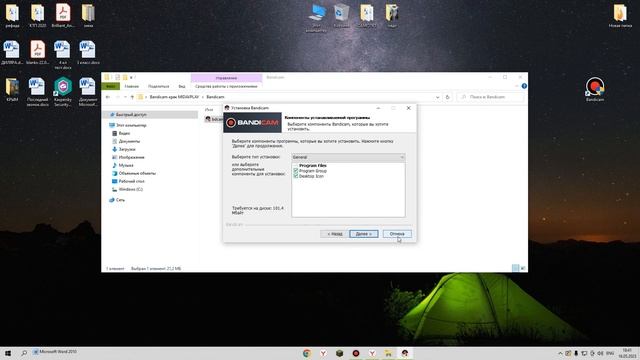
Task: Click the Имя column header in Explorer
Action: click(209, 110)
